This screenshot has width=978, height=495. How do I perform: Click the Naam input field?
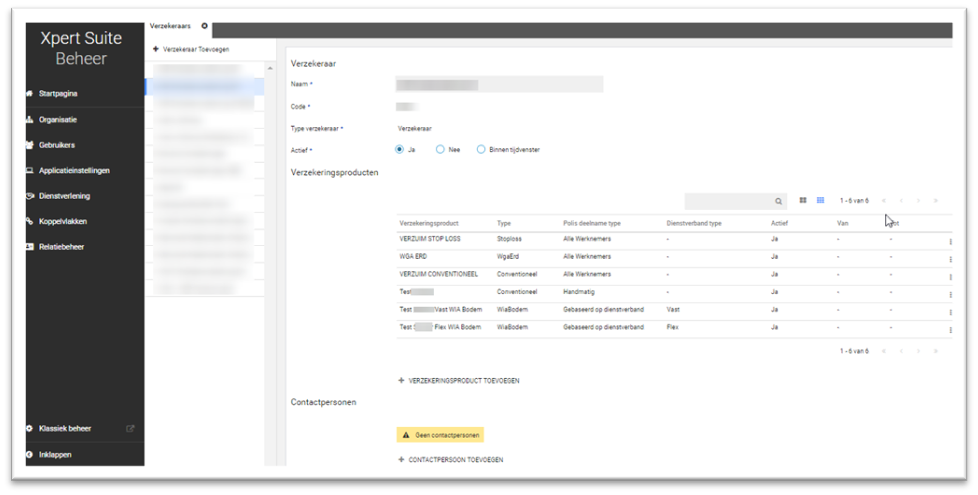pos(499,84)
